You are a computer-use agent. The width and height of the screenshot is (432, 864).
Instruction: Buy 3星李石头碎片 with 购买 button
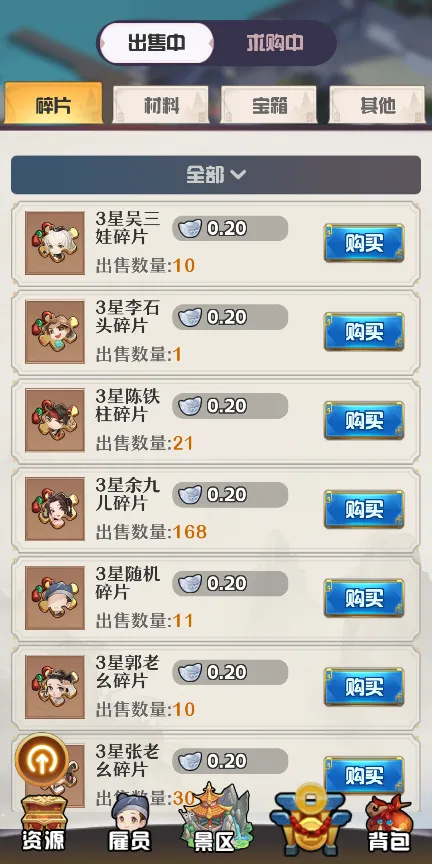pyautogui.click(x=364, y=332)
